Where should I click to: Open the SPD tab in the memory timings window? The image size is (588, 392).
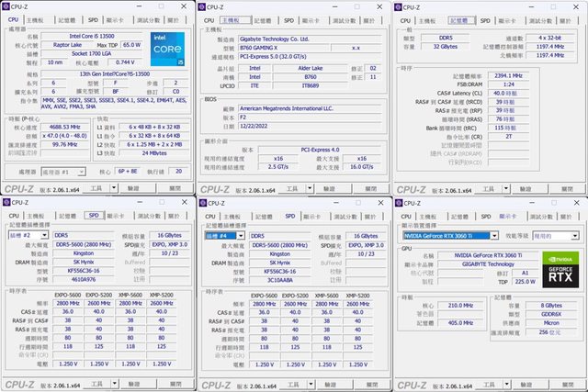484,18
